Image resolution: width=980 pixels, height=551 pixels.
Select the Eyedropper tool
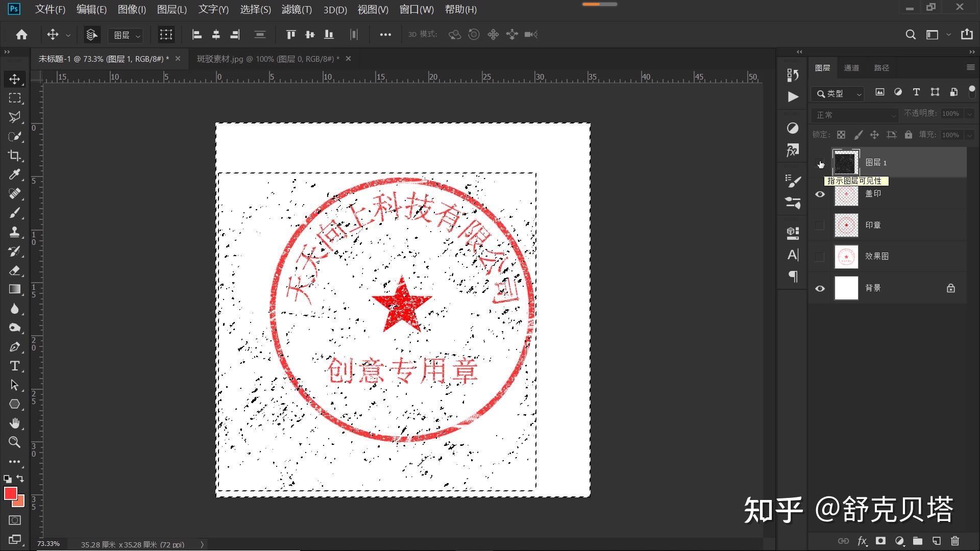coord(14,174)
